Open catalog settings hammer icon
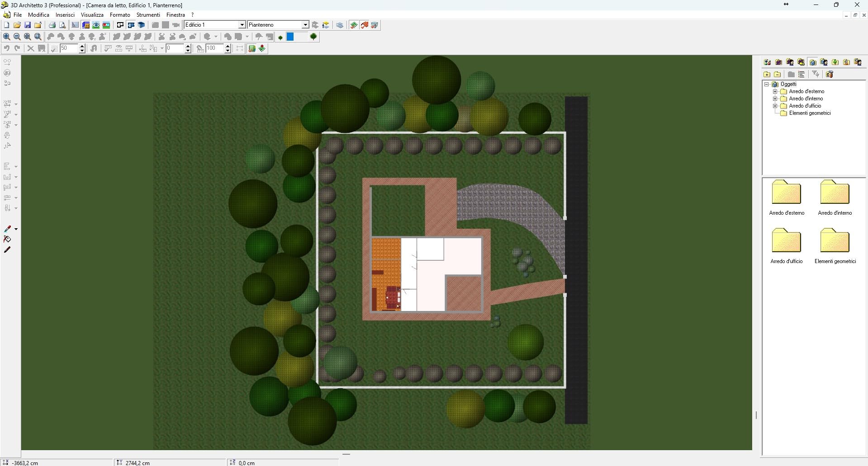Screen dimensions: 868x466 pyautogui.click(x=830, y=74)
